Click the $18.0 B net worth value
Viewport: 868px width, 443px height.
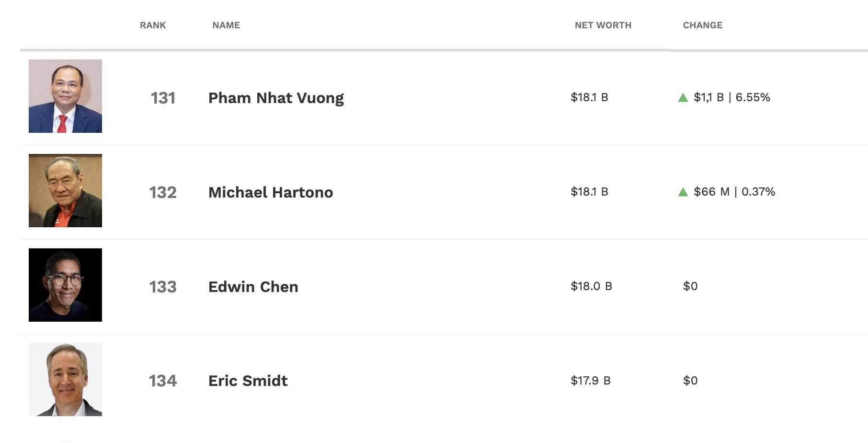pos(591,286)
